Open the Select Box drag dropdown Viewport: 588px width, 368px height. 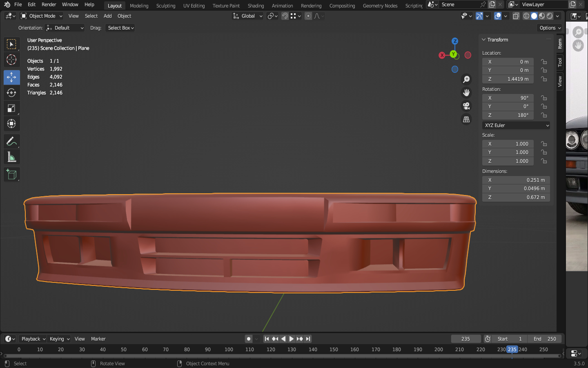click(120, 28)
